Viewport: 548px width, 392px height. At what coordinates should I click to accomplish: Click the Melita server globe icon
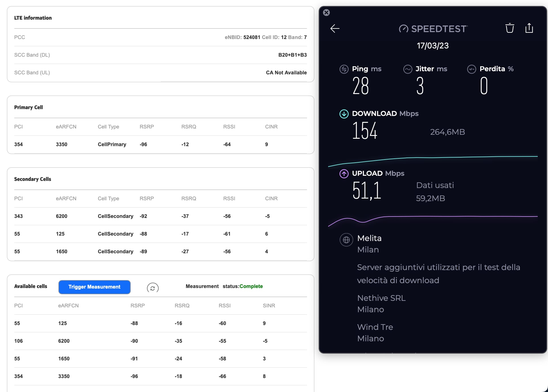click(x=346, y=240)
